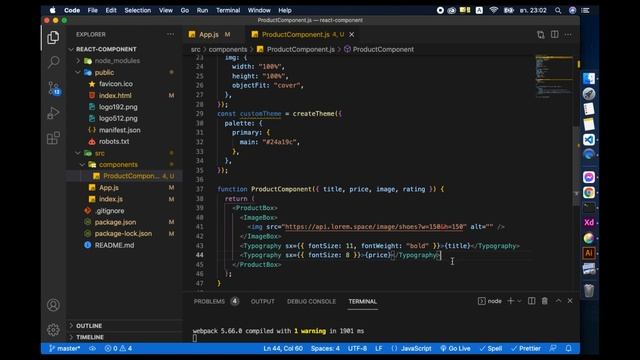Open the Explorer view in activity bar
Screen dimensions: 640x360
53,38
